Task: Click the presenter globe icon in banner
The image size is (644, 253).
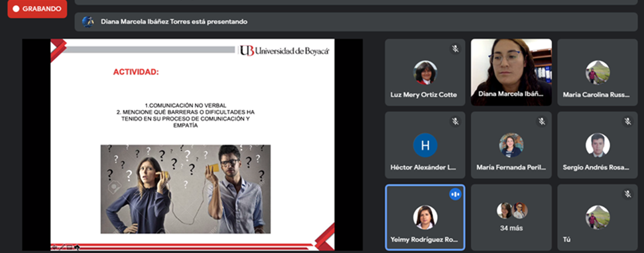Action: (x=88, y=22)
